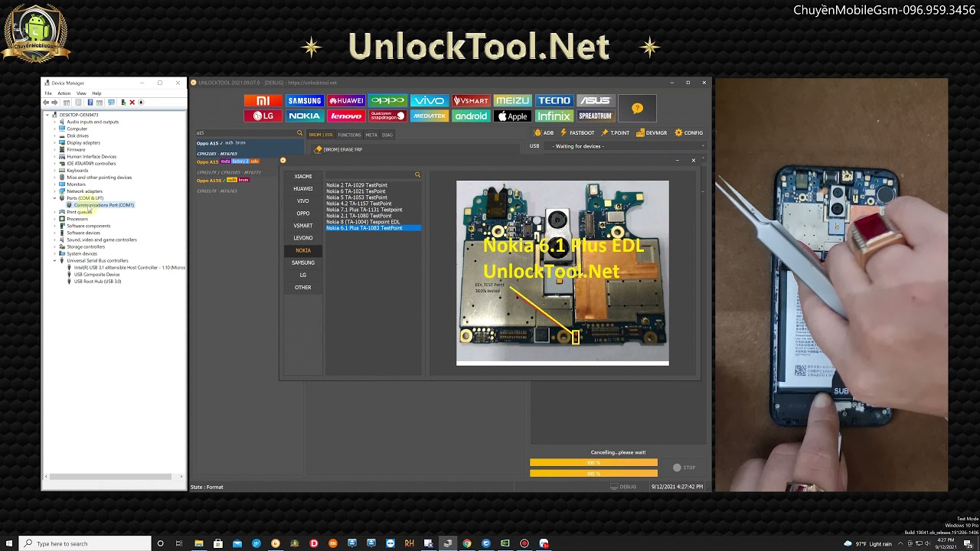Collapse Universal Serial Bus controllers node

pyautogui.click(x=54, y=261)
